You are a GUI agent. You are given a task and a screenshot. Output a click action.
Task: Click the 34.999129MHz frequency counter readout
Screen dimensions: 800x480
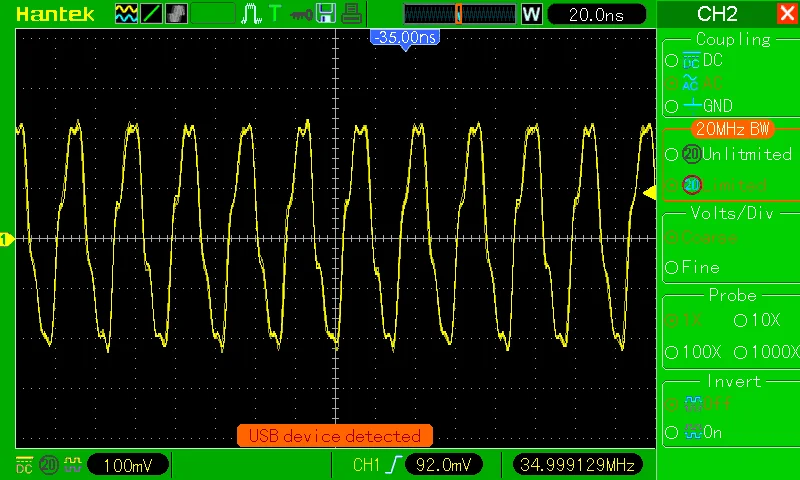[x=577, y=465]
